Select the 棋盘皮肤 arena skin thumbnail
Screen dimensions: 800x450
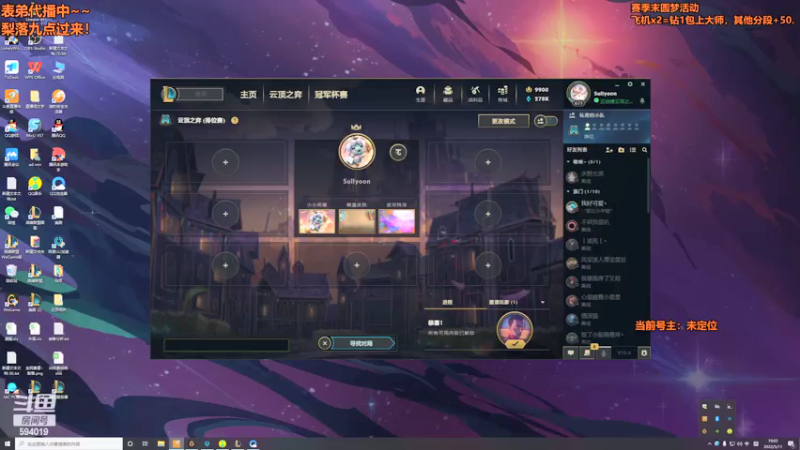(357, 221)
